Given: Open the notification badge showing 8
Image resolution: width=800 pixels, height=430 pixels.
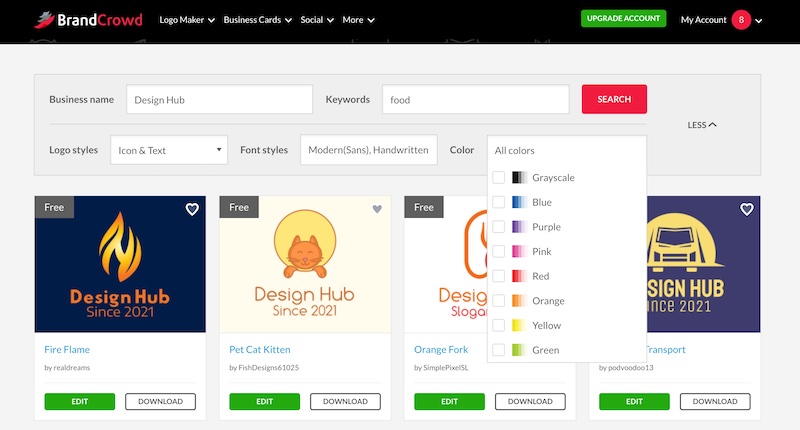Looking at the screenshot, I should (741, 19).
